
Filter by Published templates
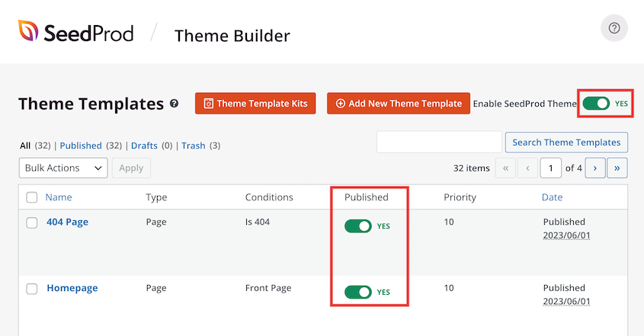tap(81, 146)
